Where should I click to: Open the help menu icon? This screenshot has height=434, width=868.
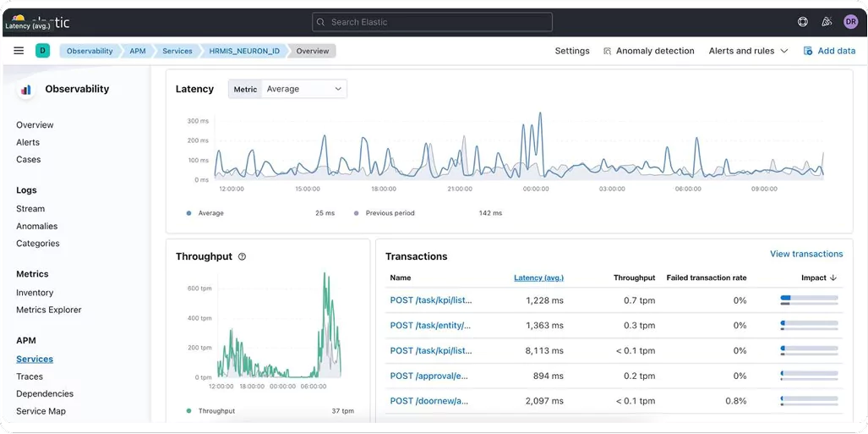pos(803,22)
